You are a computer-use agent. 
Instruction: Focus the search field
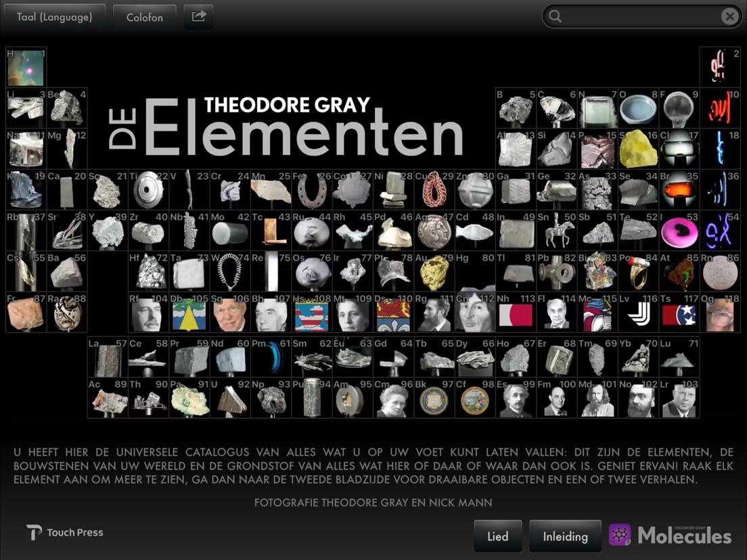pos(641,17)
